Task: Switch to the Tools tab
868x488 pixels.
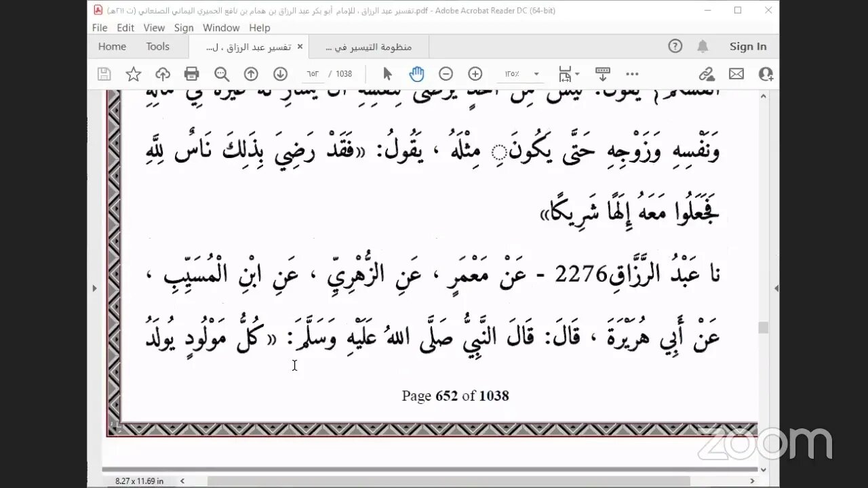Action: click(157, 46)
